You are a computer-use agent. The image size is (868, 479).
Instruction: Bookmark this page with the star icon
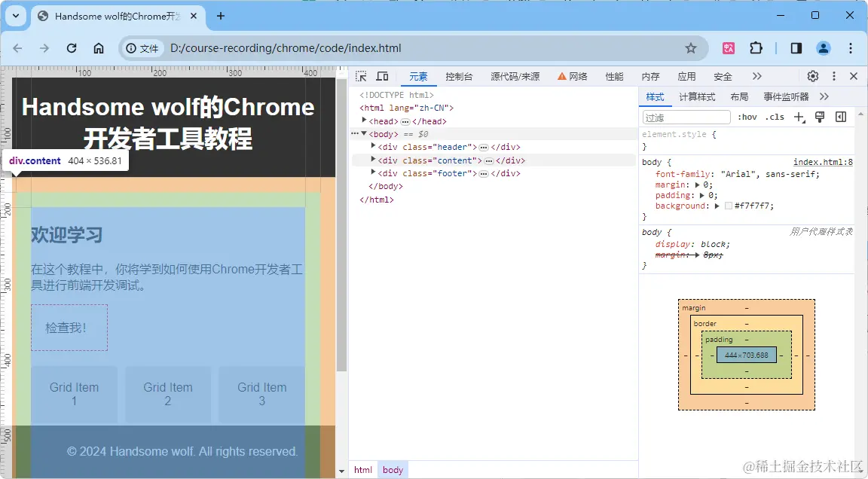[x=691, y=48]
